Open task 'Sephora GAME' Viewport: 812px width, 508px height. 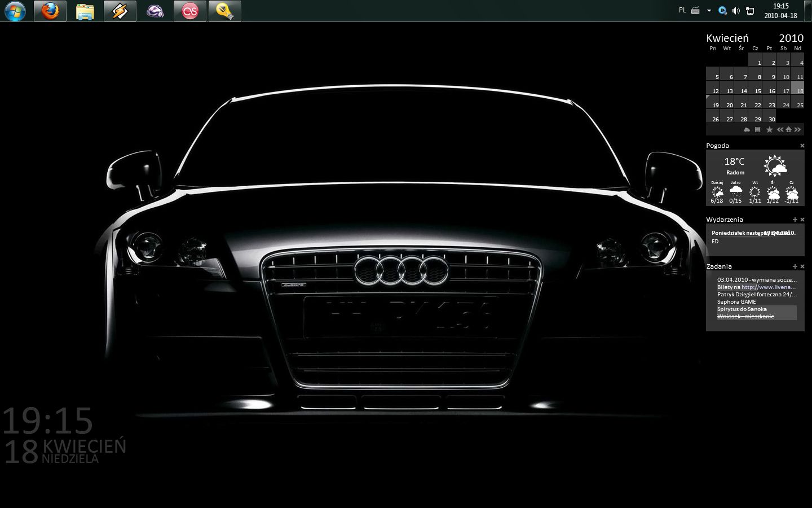click(736, 301)
